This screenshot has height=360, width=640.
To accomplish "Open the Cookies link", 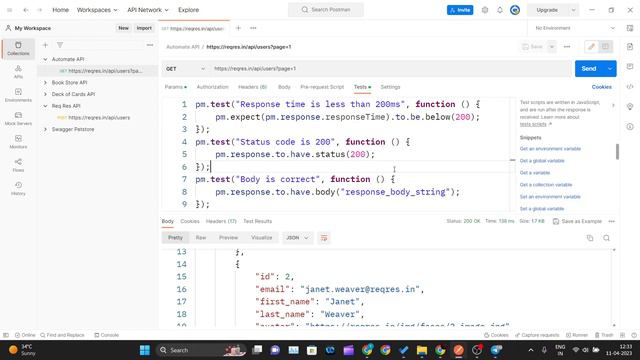I will [x=602, y=87].
